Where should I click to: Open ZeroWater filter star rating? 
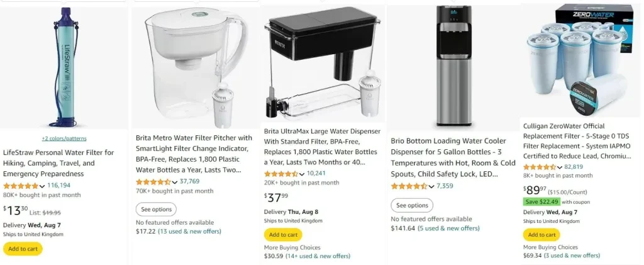(x=540, y=167)
